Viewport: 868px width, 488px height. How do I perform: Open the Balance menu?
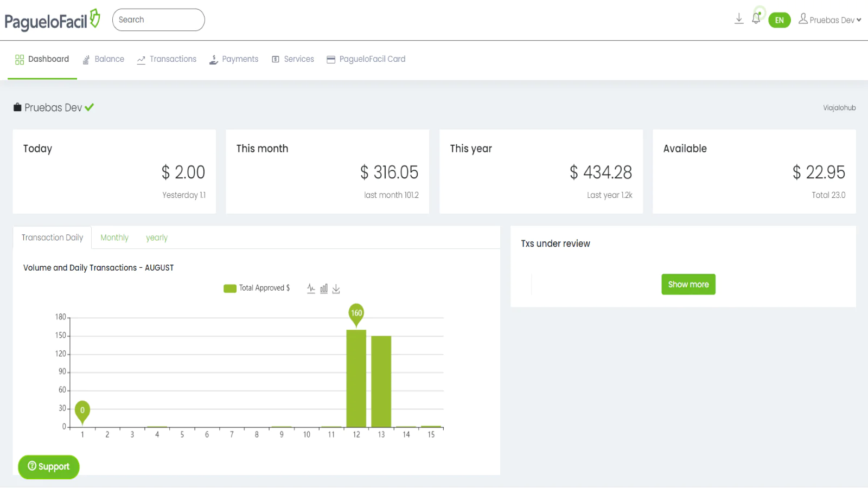(104, 59)
